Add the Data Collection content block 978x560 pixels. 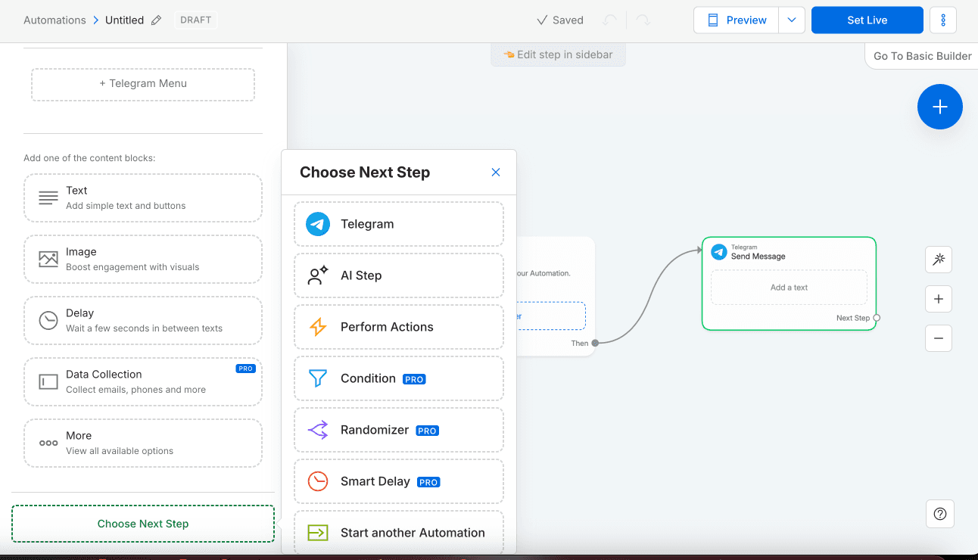click(x=143, y=382)
